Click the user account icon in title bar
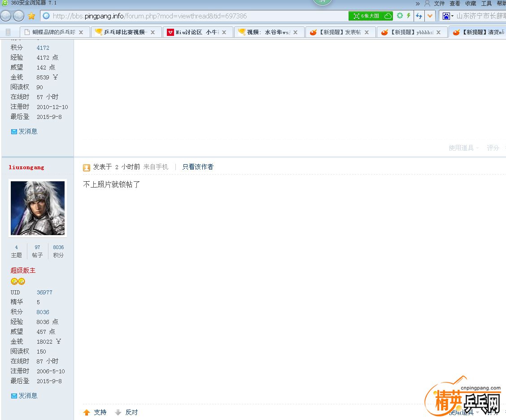This screenshot has height=420, width=506. (427, 3)
